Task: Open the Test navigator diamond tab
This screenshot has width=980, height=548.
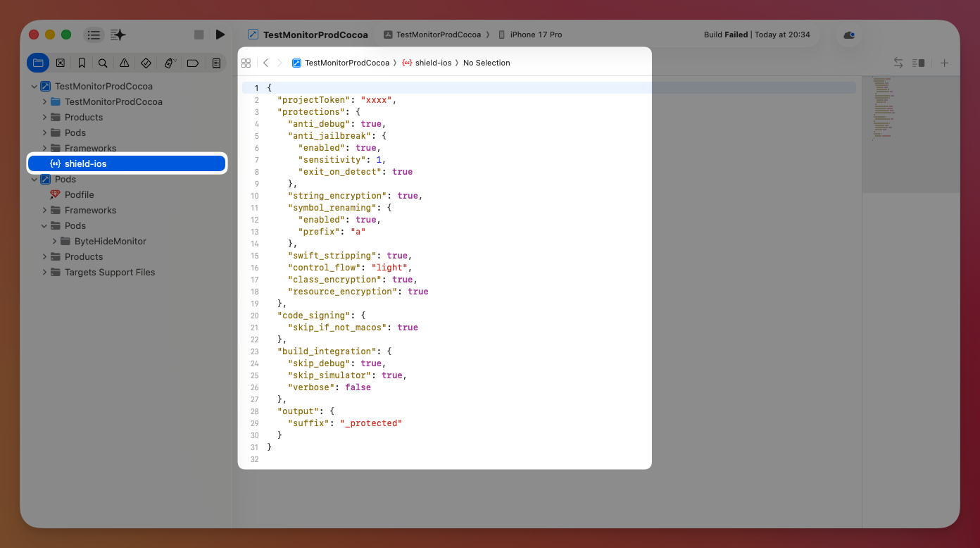Action: 146,63
